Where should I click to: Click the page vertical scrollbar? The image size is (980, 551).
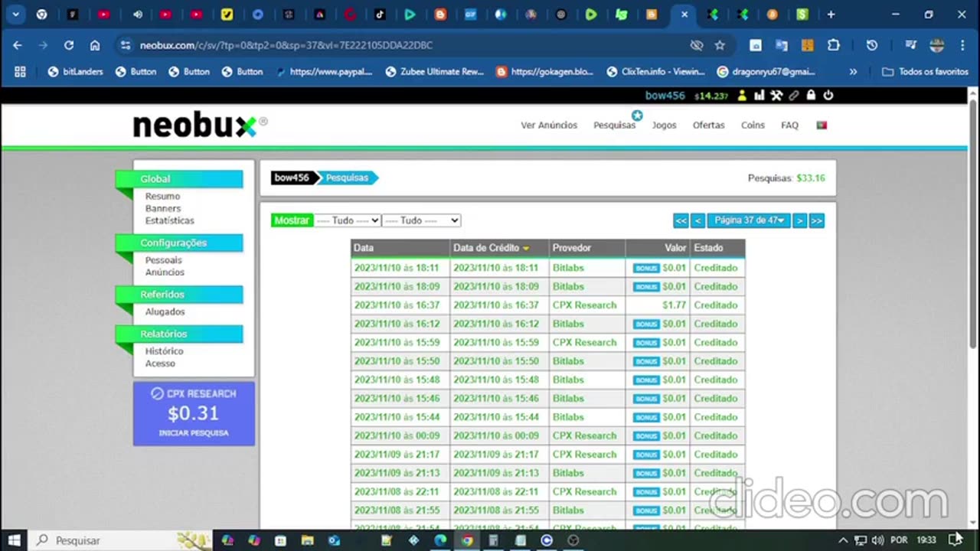click(973, 223)
